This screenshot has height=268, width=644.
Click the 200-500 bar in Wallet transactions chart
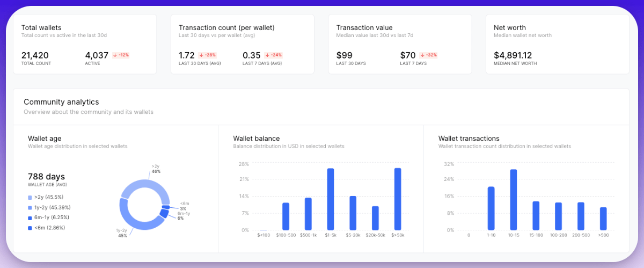pyautogui.click(x=581, y=216)
